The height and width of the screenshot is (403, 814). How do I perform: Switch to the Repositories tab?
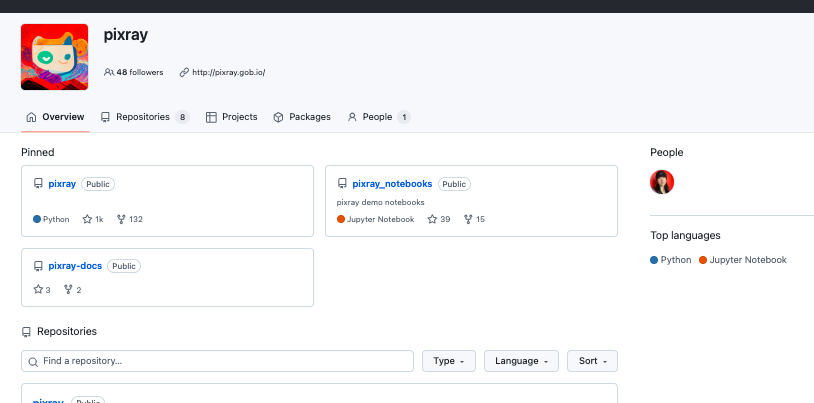click(145, 117)
